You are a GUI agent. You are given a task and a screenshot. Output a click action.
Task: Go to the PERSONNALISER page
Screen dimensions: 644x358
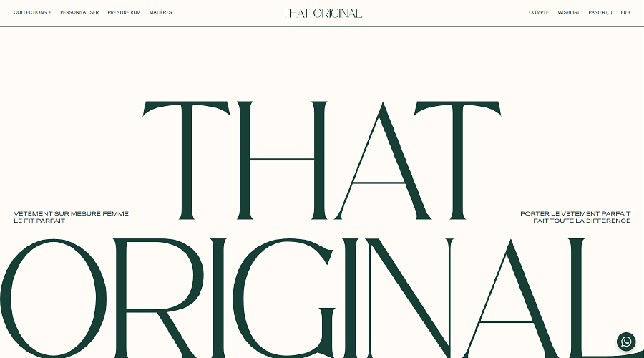79,12
